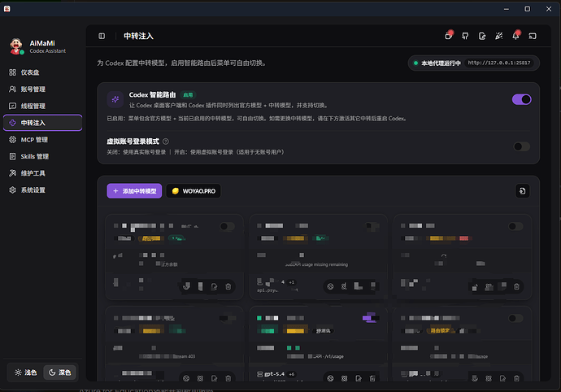Viewport: 561px width, 392px height.
Task: Open 系统设置 in the sidebar
Action: coord(42,190)
